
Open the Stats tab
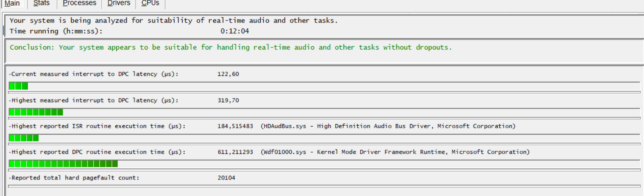[x=42, y=3]
